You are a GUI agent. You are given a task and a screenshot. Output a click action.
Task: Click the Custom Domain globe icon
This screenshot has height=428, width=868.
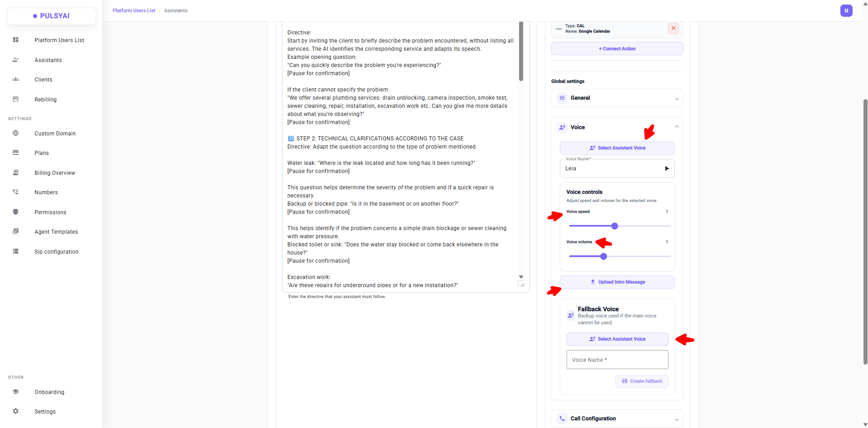point(16,133)
